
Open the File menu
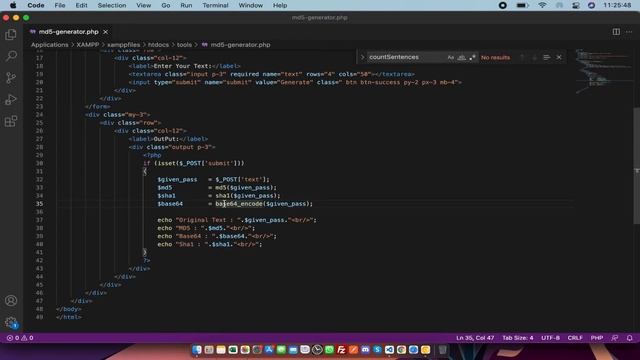tap(60, 5)
